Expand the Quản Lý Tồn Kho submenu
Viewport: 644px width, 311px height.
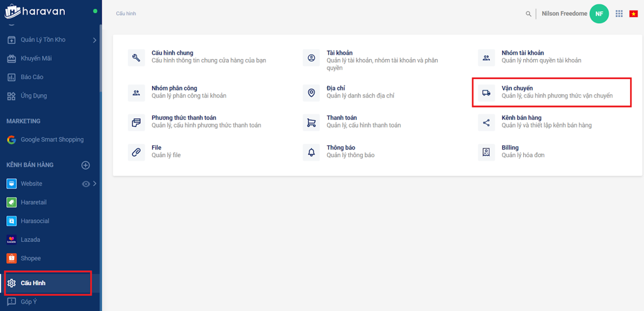pyautogui.click(x=94, y=40)
